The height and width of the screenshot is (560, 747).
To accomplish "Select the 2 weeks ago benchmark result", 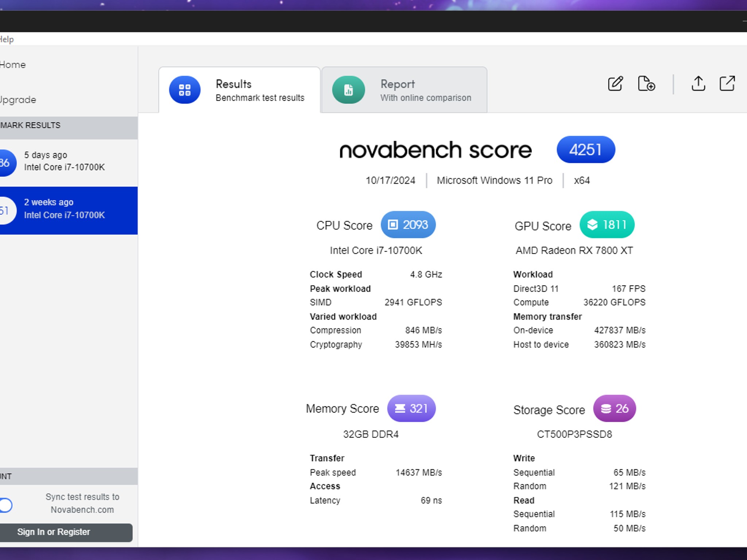I will point(69,210).
